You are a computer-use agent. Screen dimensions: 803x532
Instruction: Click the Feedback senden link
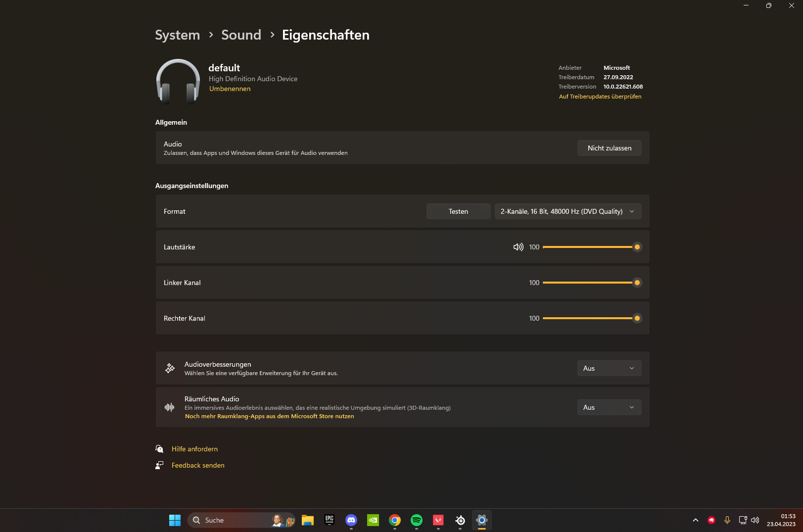(198, 465)
